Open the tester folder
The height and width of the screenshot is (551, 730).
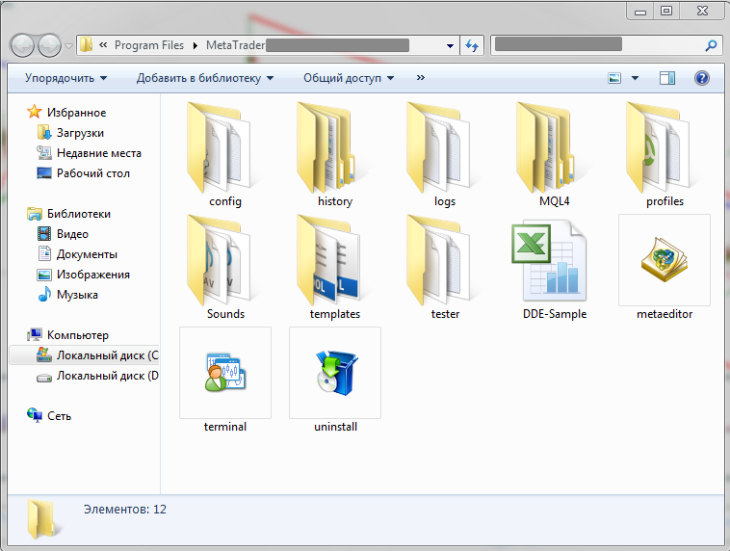click(x=445, y=266)
